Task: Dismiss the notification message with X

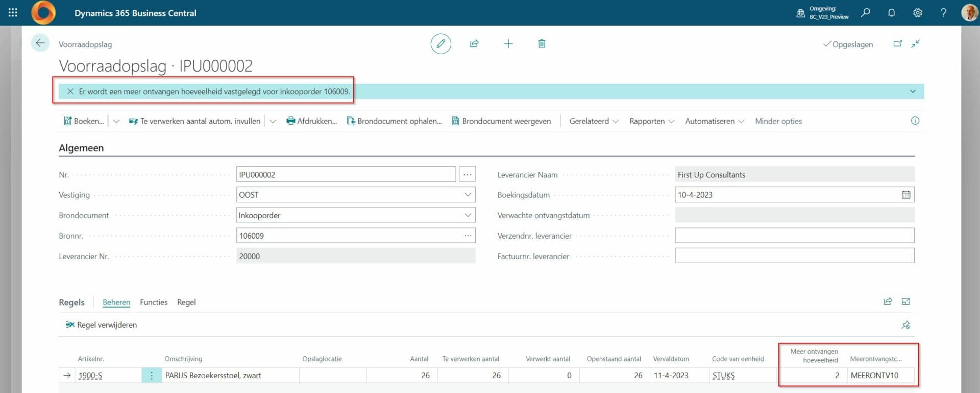Action: click(x=70, y=91)
